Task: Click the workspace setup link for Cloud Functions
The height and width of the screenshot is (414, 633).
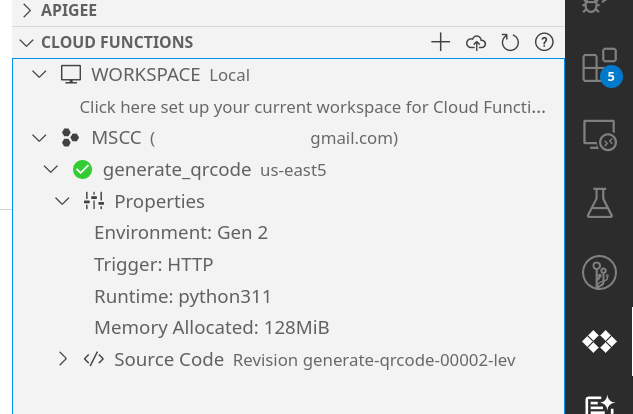Action: pyautogui.click(x=312, y=107)
